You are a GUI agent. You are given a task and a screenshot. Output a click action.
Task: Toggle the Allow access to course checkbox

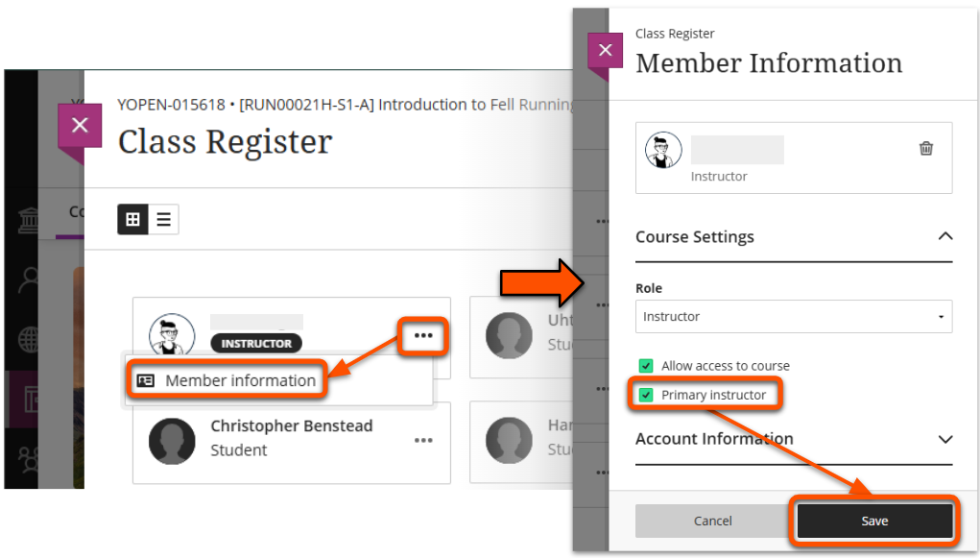pyautogui.click(x=646, y=366)
